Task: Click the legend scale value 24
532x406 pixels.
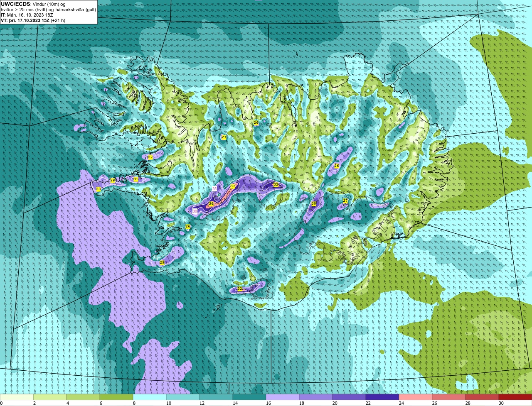Action: pyautogui.click(x=401, y=403)
